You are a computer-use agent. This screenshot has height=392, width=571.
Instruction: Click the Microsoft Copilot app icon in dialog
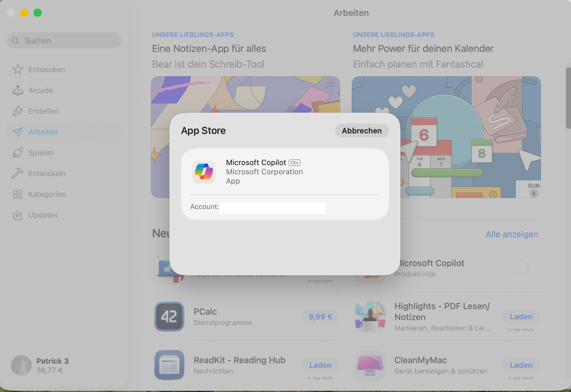(204, 171)
